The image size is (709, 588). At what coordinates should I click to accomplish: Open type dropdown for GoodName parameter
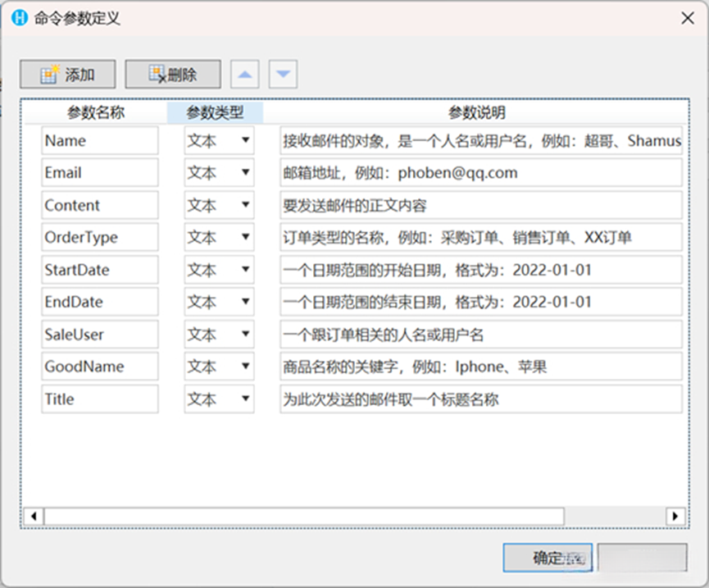coord(220,367)
